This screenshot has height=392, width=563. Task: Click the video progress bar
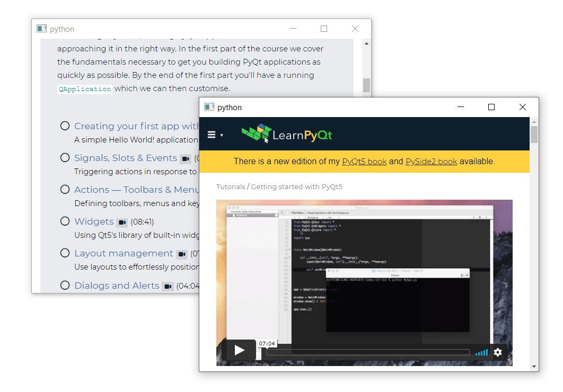[x=368, y=352]
